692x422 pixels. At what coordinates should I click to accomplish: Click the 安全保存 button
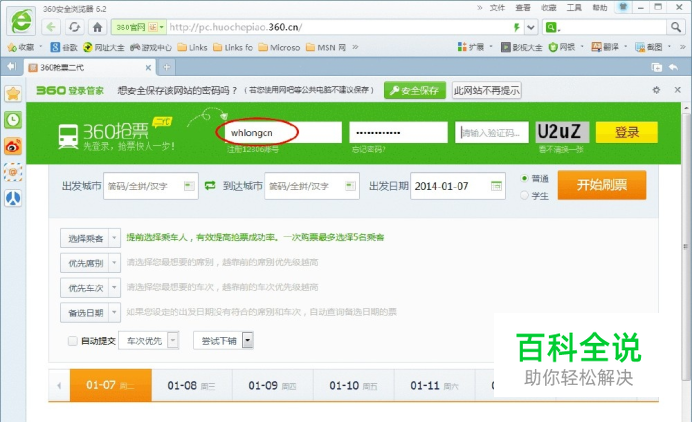[x=414, y=90]
